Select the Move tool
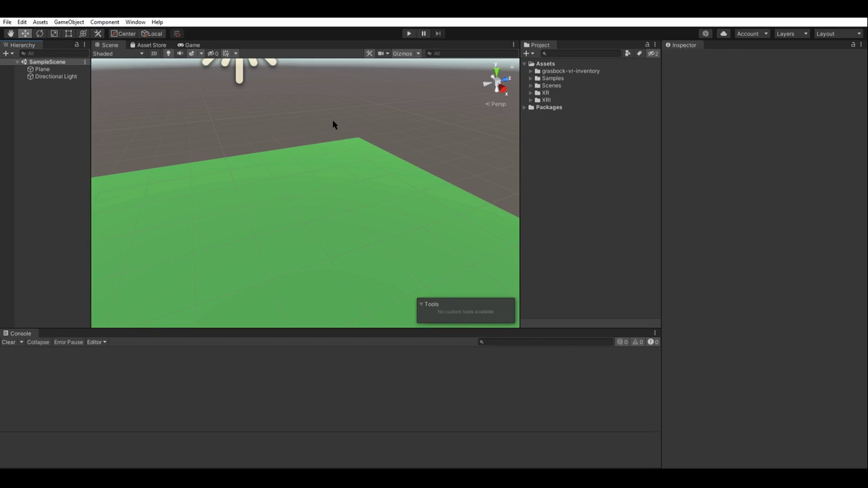The height and width of the screenshot is (488, 868). (x=25, y=33)
